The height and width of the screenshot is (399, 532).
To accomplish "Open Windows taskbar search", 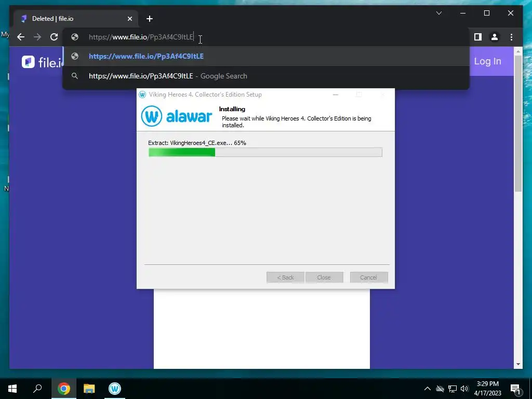I will click(37, 389).
